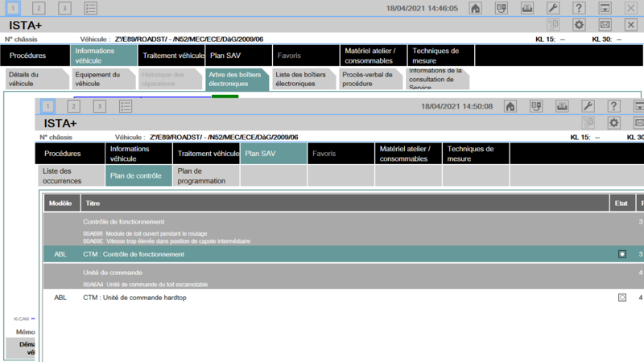Open list view icon in back window
The height and width of the screenshot is (362, 644).
coord(90,8)
